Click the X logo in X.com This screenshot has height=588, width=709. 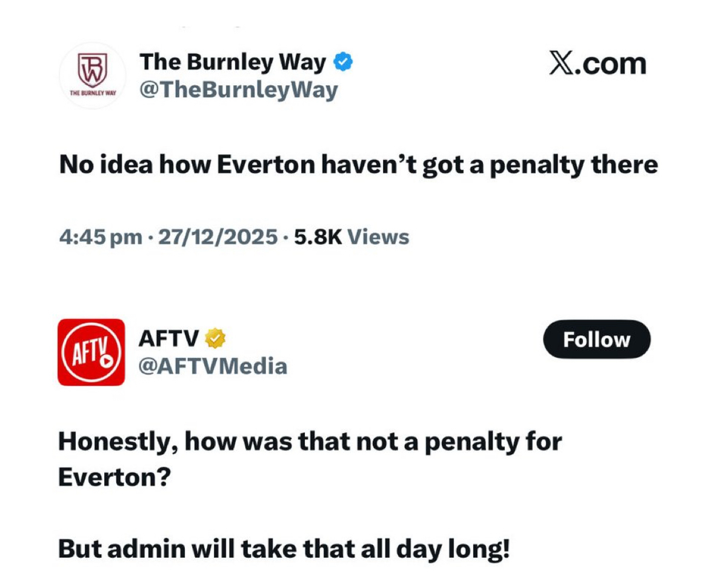tap(560, 64)
